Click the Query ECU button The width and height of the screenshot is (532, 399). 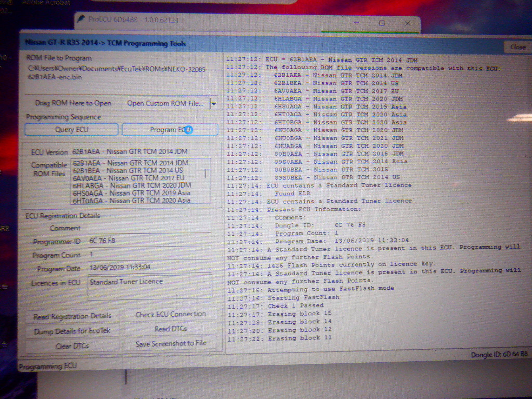(x=71, y=130)
